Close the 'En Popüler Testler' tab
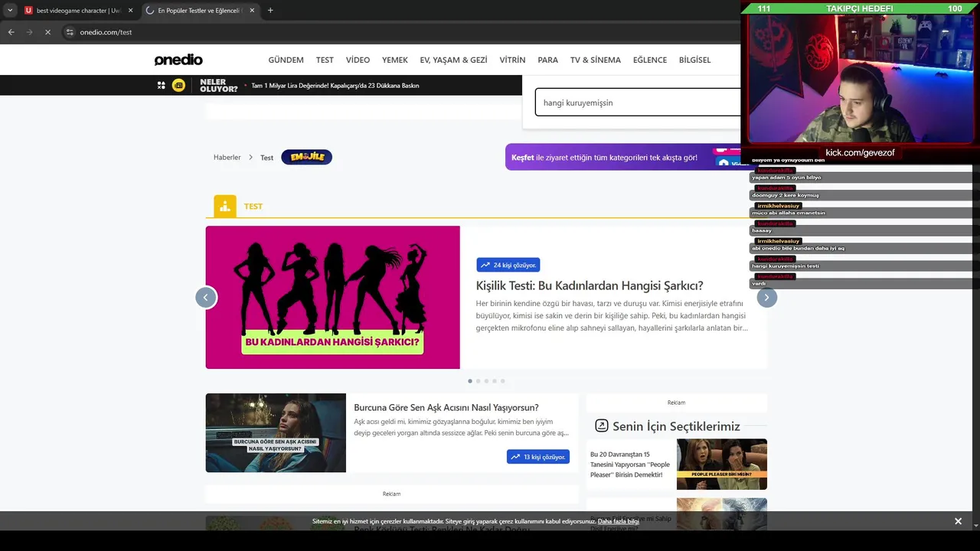The width and height of the screenshot is (980, 551). point(253,11)
